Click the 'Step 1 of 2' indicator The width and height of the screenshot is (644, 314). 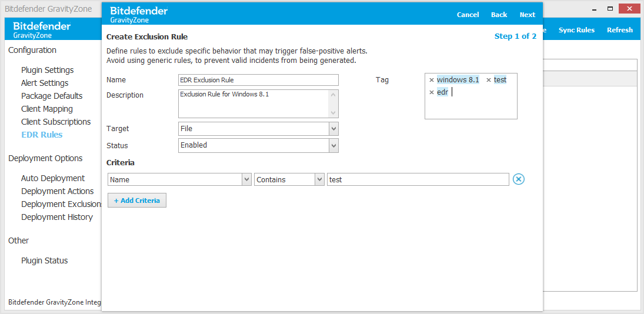pyautogui.click(x=515, y=36)
